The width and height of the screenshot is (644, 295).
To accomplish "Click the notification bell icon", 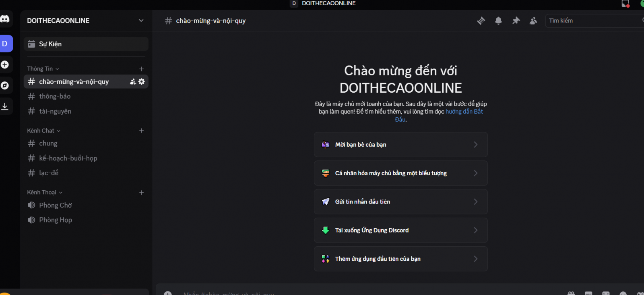I will pos(498,21).
